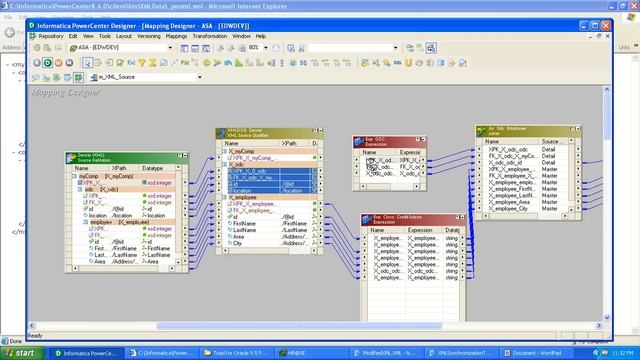
Task: Launch Workflow Manager via orange W icon
Action: (x=58, y=63)
